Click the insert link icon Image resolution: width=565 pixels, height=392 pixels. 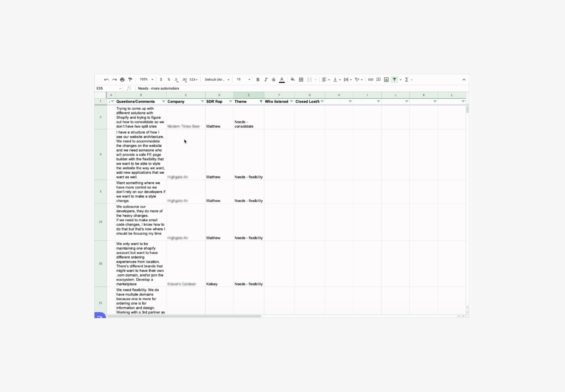pyautogui.click(x=370, y=80)
